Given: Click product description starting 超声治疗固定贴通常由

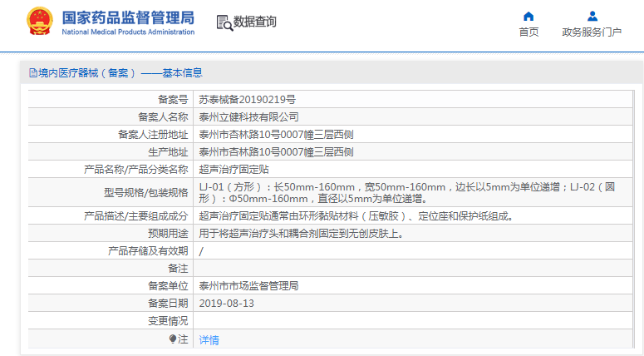Looking at the screenshot, I should tap(356, 216).
